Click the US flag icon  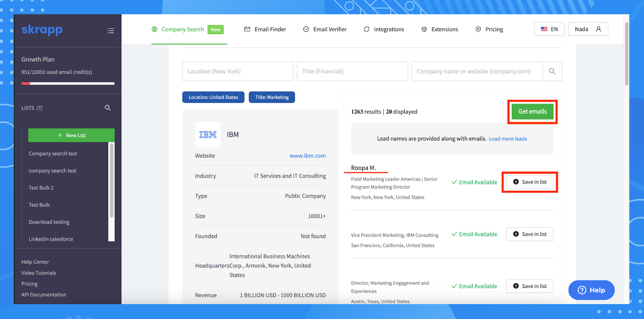tap(544, 29)
